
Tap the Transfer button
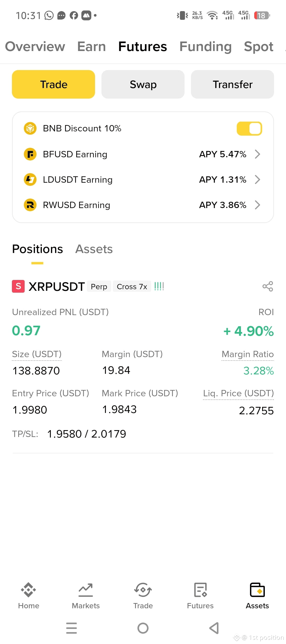click(233, 84)
